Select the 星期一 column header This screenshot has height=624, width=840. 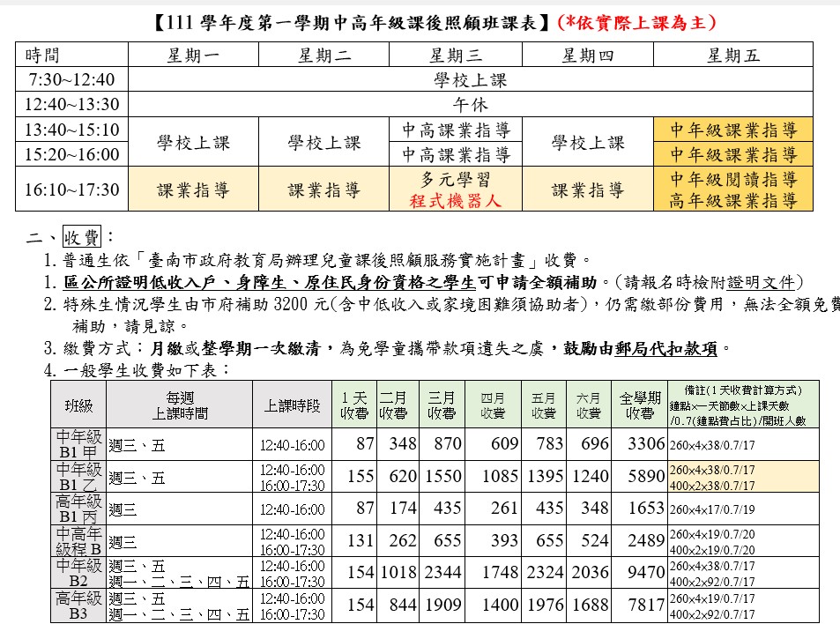click(193, 55)
